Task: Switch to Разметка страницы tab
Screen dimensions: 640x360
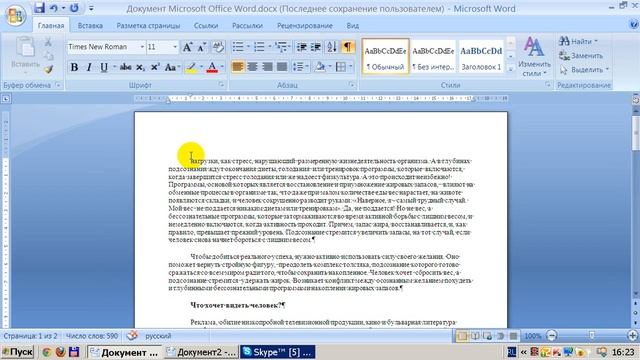Action: tap(148, 25)
